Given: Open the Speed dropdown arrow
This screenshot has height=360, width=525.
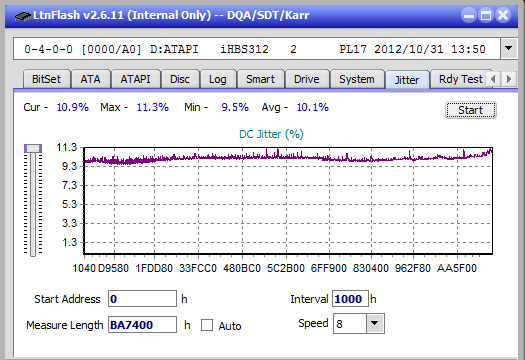Looking at the screenshot, I should click(375, 323).
